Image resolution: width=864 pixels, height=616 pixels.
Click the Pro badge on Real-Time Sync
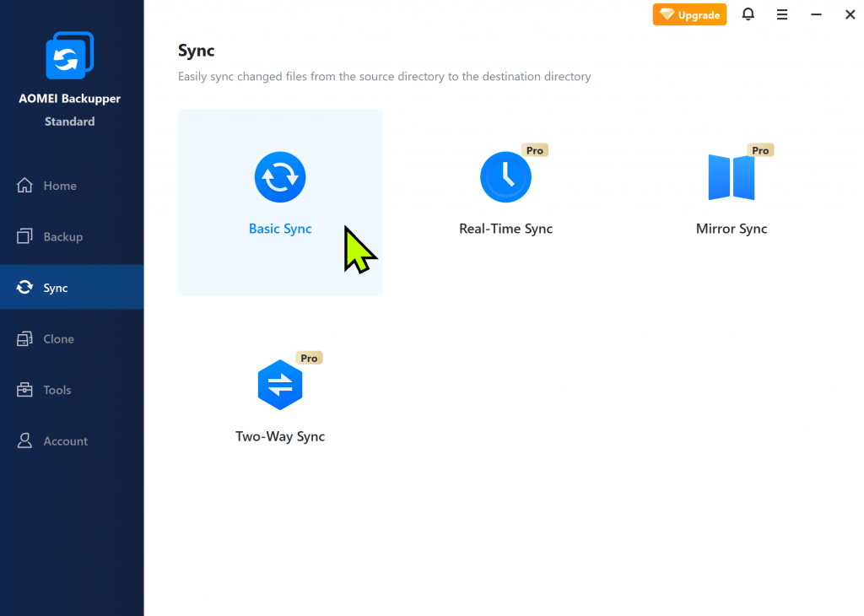[x=535, y=150]
